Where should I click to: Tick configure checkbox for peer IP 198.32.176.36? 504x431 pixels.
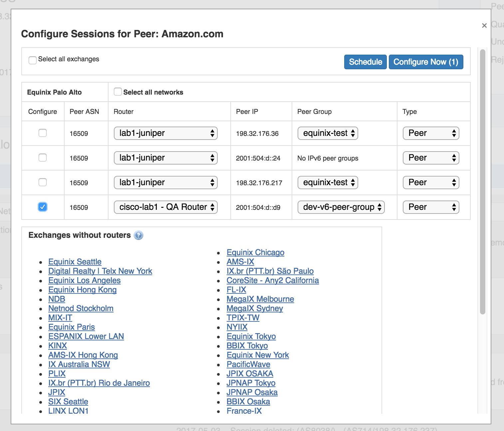(x=43, y=133)
